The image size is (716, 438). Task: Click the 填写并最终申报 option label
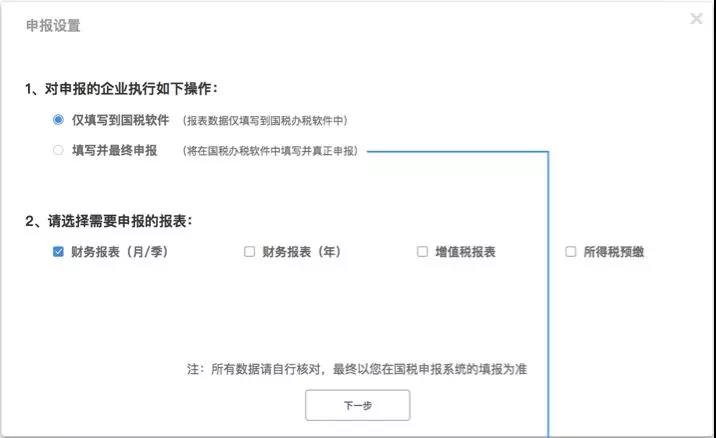coord(115,150)
